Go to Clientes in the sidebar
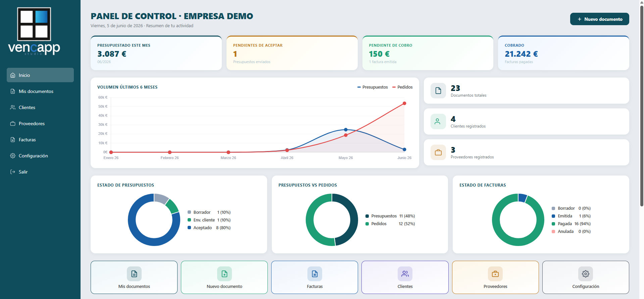The image size is (644, 299). [40, 107]
